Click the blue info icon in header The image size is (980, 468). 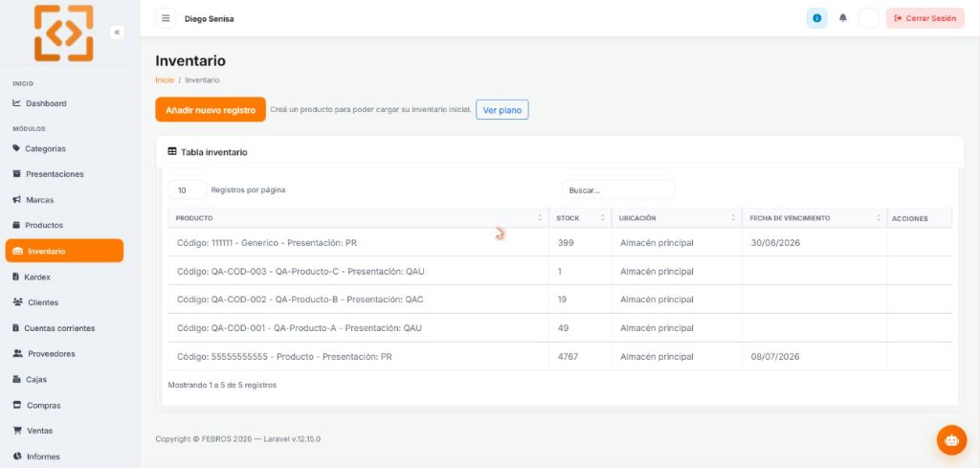[x=816, y=18]
